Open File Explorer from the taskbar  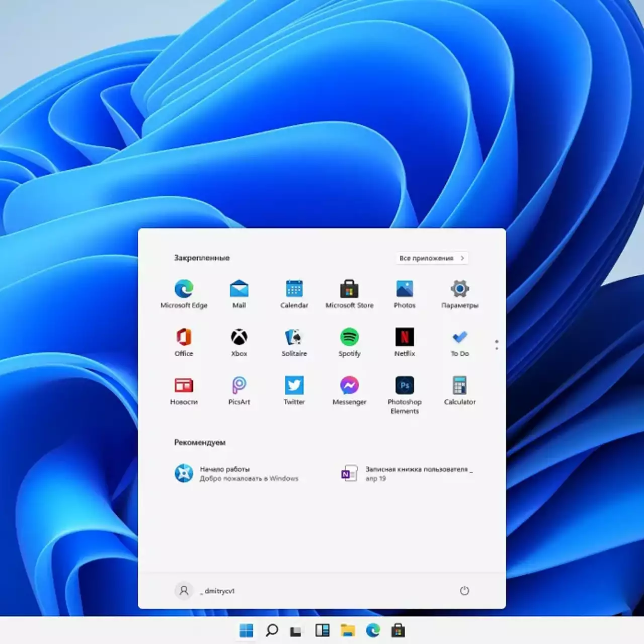pos(347,630)
